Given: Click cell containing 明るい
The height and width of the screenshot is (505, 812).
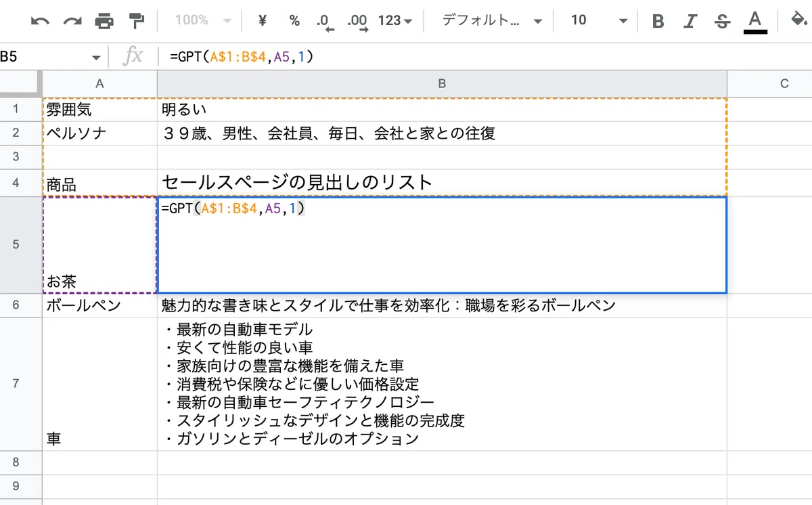Looking at the screenshot, I should coord(442,109).
